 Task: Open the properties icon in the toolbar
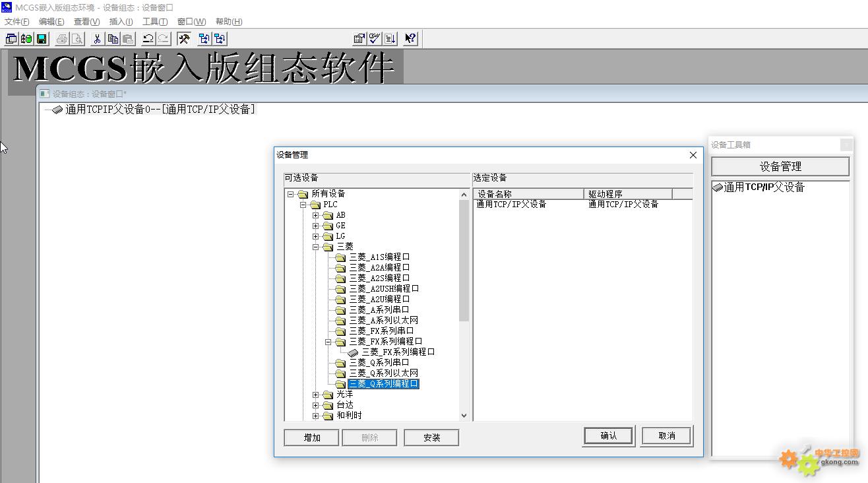pyautogui.click(x=359, y=39)
